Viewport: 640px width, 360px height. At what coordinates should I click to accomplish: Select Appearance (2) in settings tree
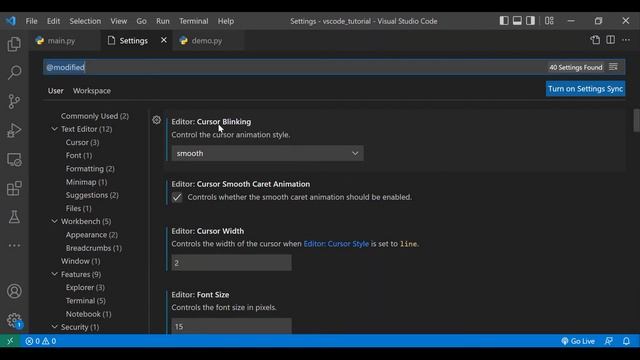(x=92, y=235)
